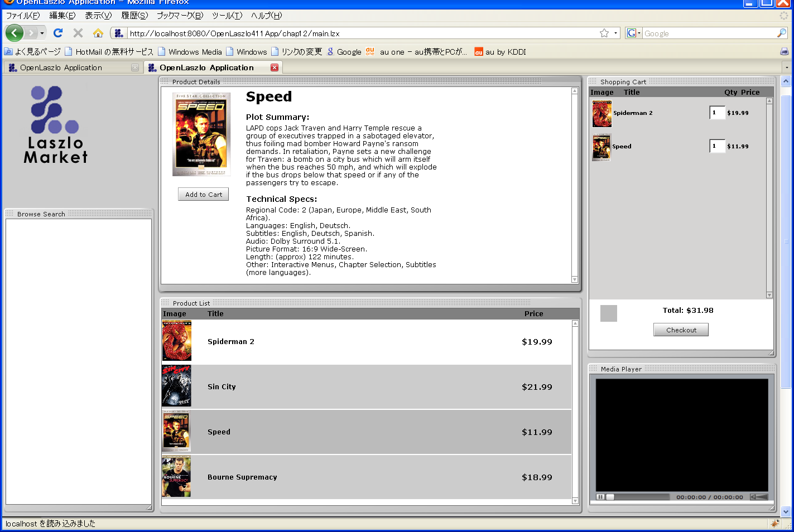
Task: Bookmark this page with the star icon
Action: (x=604, y=33)
